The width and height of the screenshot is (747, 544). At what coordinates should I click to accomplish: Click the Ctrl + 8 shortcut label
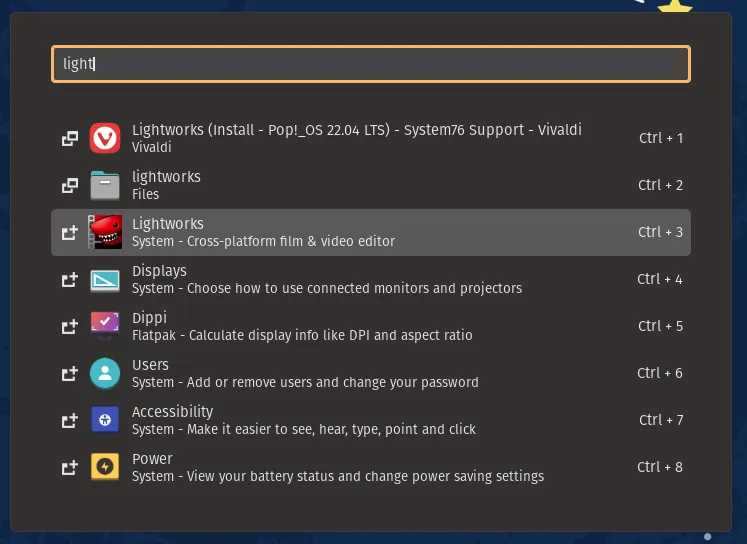coord(660,467)
